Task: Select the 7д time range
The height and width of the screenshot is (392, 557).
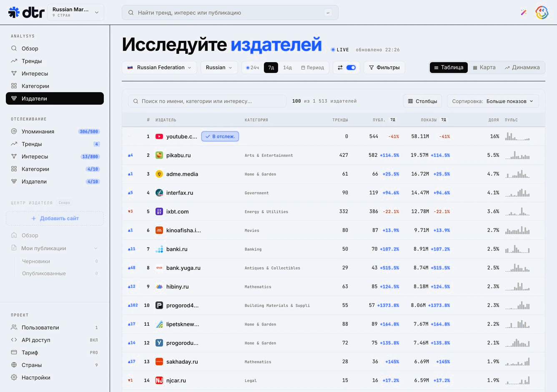Action: pyautogui.click(x=271, y=68)
